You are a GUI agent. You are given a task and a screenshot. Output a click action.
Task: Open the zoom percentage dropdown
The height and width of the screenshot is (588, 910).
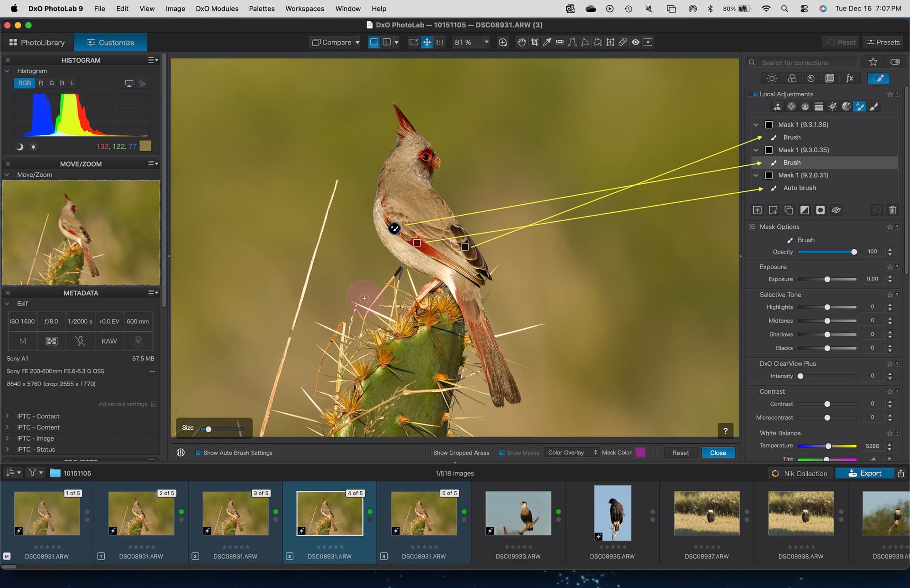[x=486, y=42]
